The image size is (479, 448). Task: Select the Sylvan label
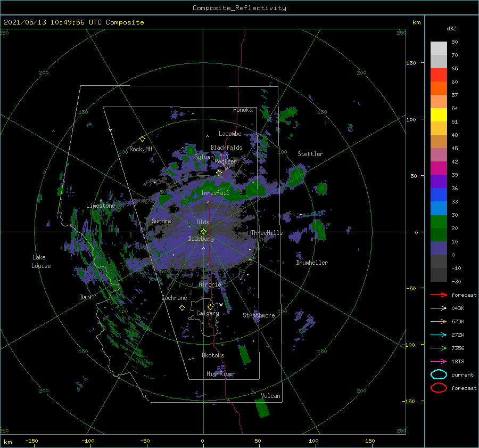pos(204,157)
